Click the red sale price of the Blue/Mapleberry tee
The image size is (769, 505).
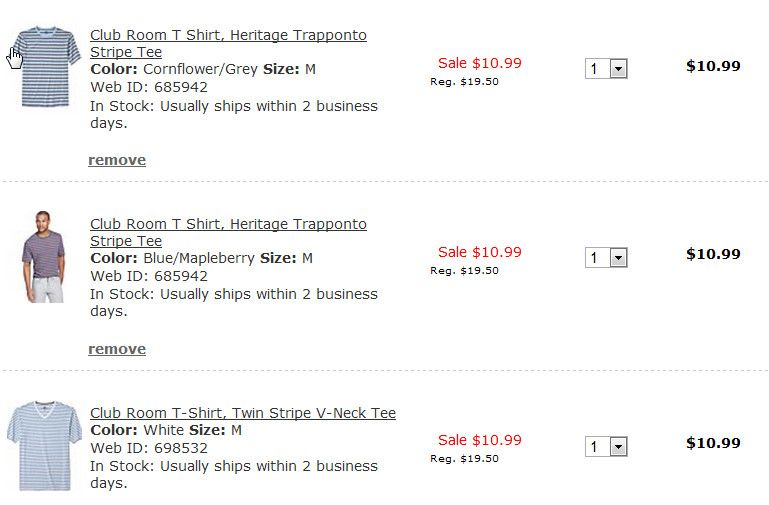(x=480, y=252)
